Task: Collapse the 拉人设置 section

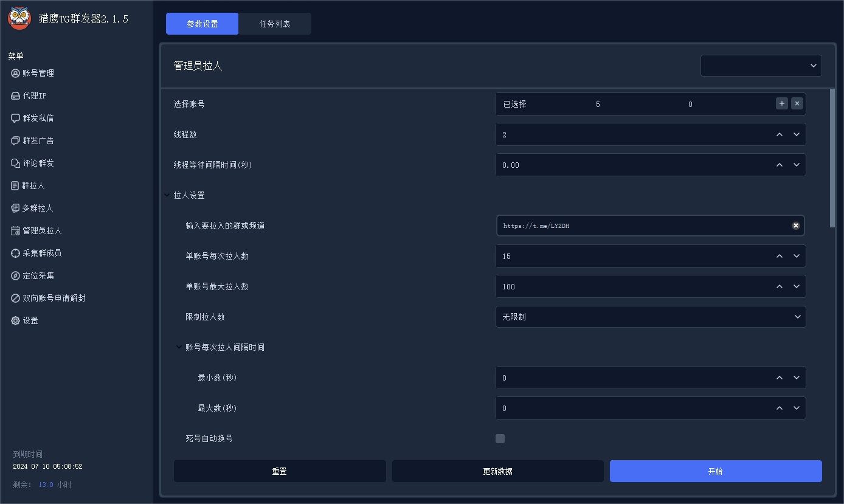Action: (167, 195)
